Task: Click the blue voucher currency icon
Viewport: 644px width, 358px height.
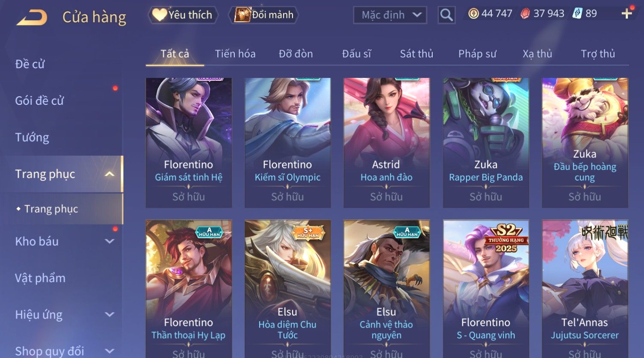Action: point(577,14)
